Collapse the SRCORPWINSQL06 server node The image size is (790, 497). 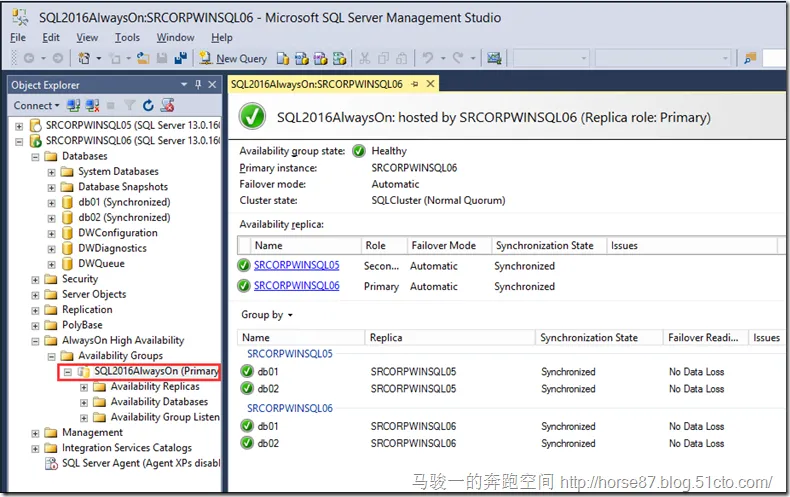pyautogui.click(x=19, y=142)
